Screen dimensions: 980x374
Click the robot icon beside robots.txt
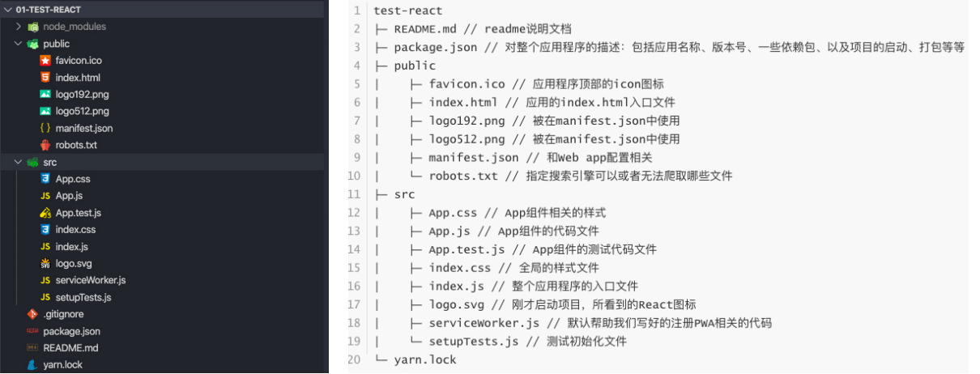click(45, 145)
